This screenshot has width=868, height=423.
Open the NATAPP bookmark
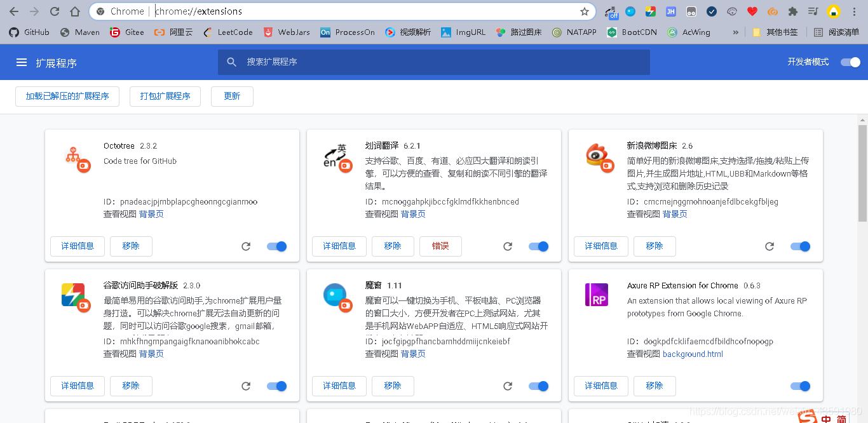(574, 32)
